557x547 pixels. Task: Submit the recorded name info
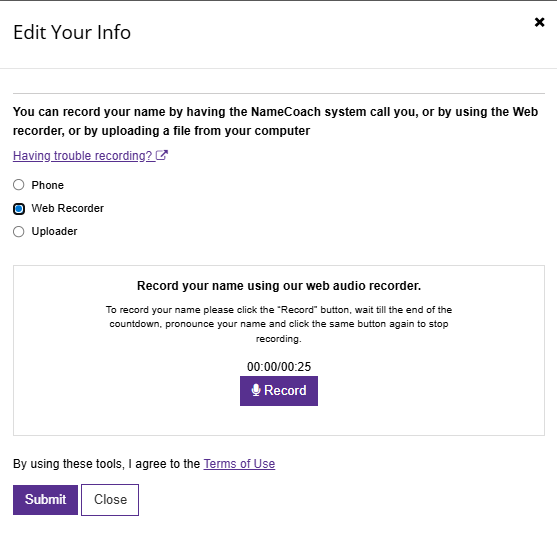(x=45, y=500)
